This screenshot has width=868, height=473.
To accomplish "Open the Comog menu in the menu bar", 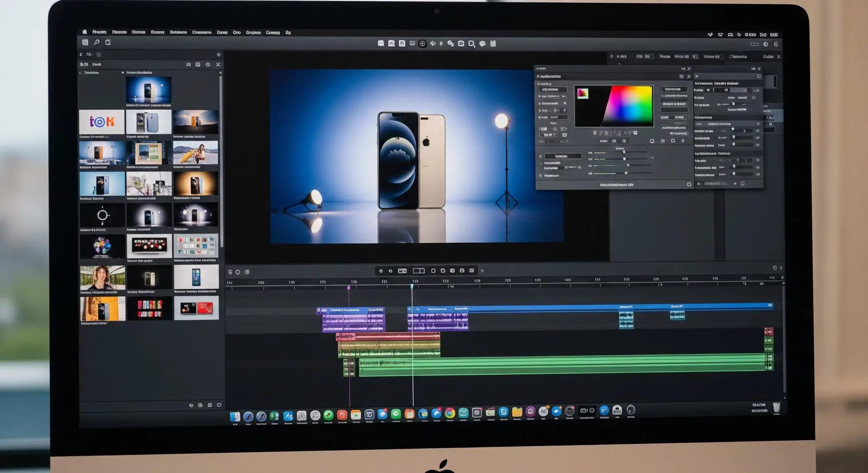I will coord(273,33).
